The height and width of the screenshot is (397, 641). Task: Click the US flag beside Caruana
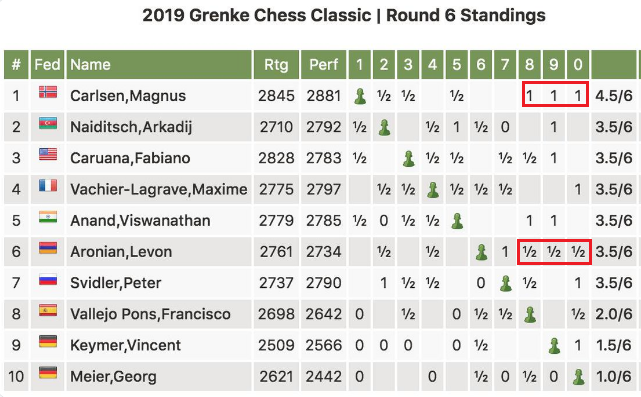point(48,155)
